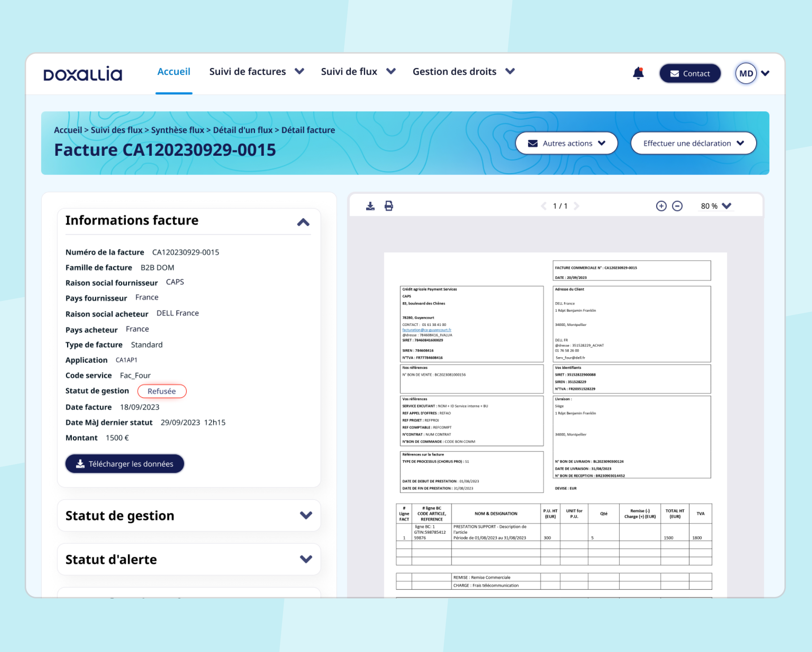Click the B2B DOM family value
Image resolution: width=812 pixels, height=652 pixels.
(x=157, y=268)
